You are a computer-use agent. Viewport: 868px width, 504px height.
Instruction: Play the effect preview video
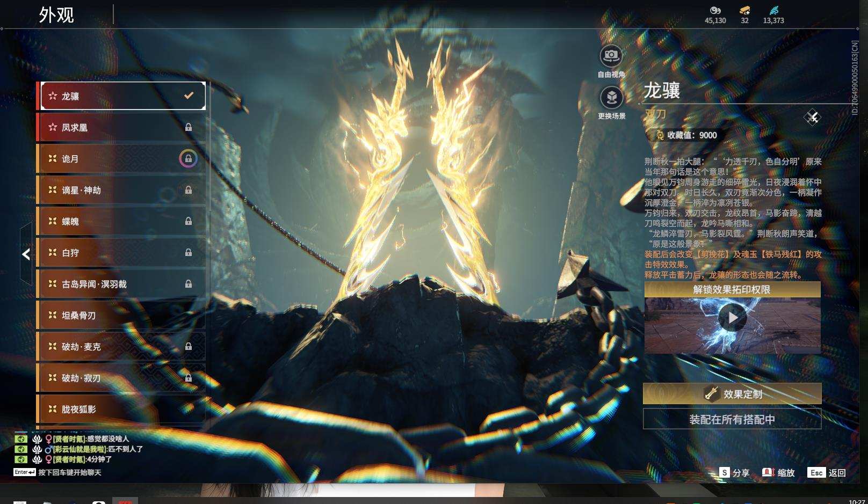[x=733, y=318]
